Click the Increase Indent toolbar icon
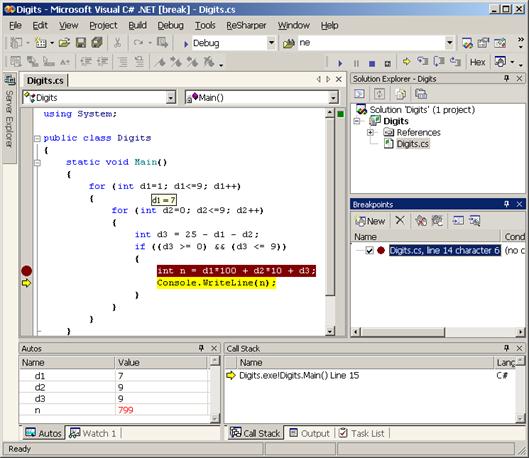Viewport: 529px width, 458px height. click(103, 62)
